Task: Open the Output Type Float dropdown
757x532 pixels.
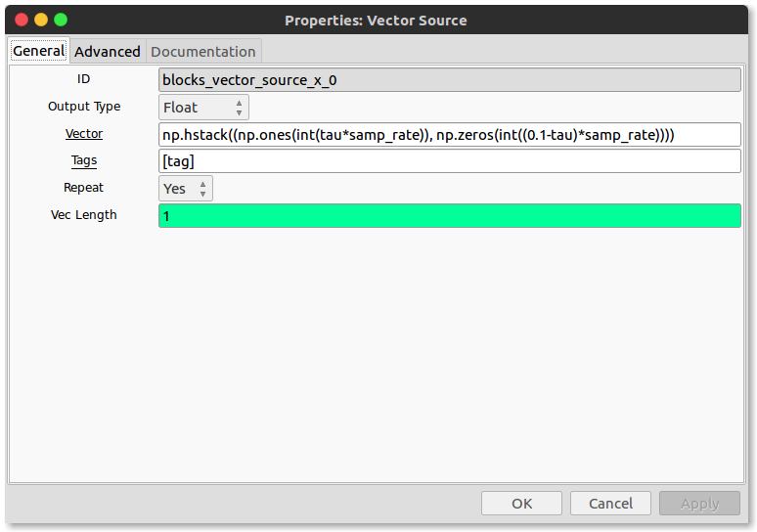Action: pos(203,108)
